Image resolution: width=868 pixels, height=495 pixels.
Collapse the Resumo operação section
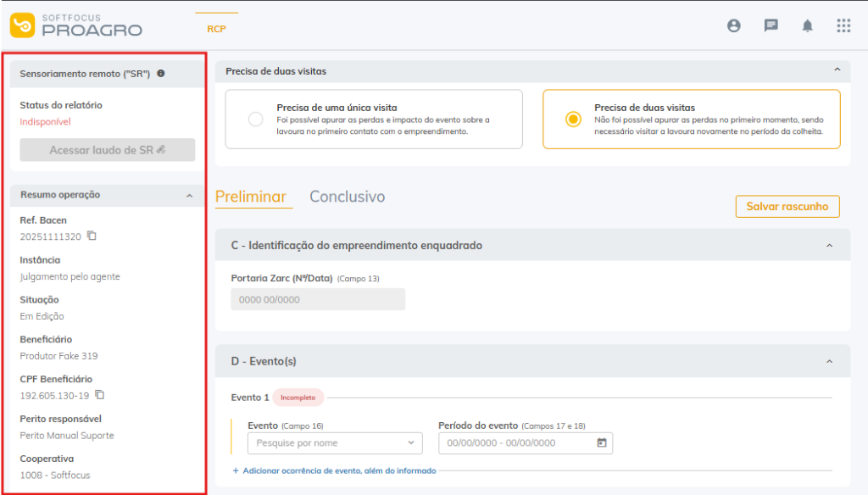click(x=189, y=195)
